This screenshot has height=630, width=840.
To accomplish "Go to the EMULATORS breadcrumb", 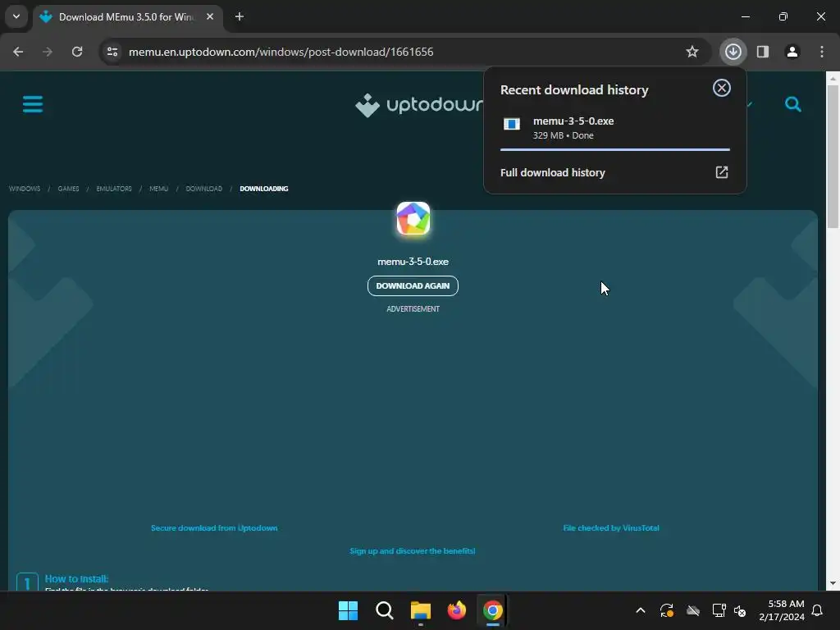I will coord(114,189).
